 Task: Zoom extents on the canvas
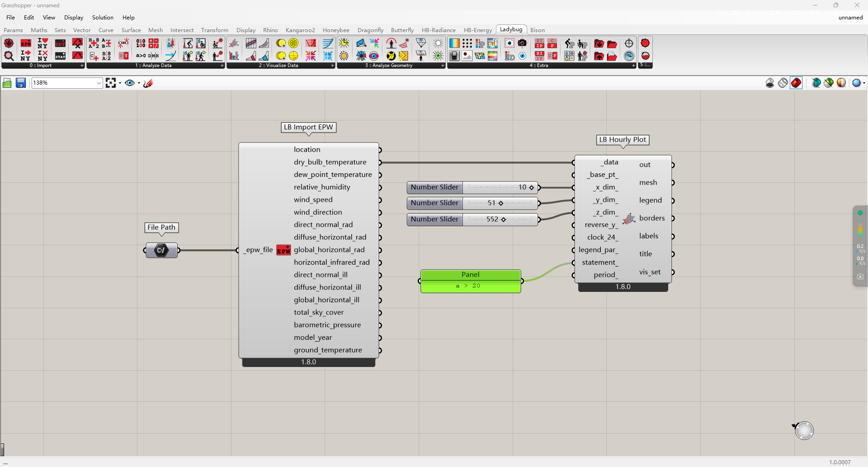pos(111,83)
